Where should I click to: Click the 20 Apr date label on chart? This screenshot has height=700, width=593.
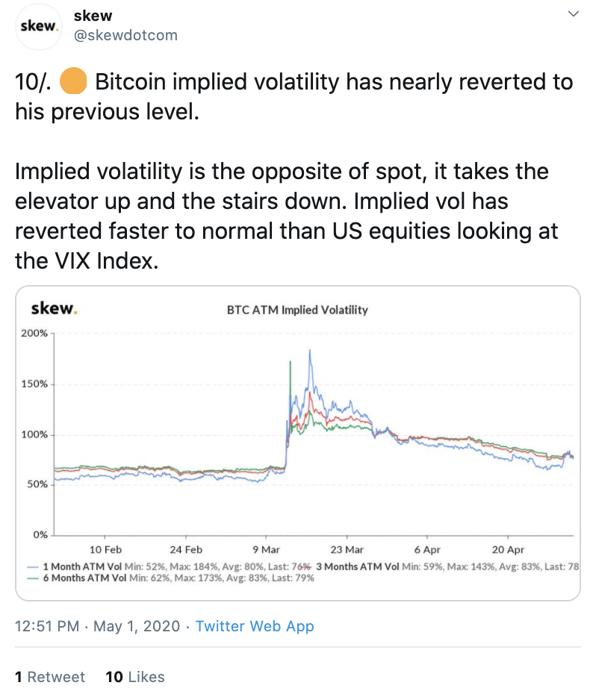pos(509,549)
